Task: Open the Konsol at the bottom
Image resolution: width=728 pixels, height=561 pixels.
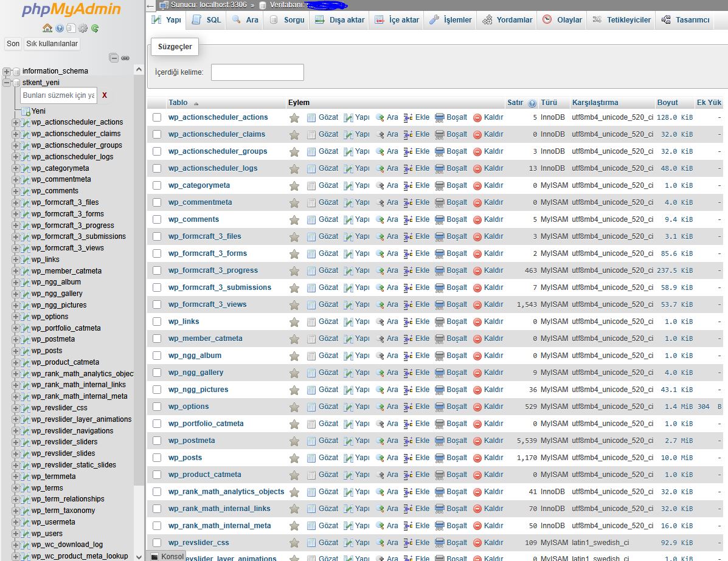Action: click(168, 556)
